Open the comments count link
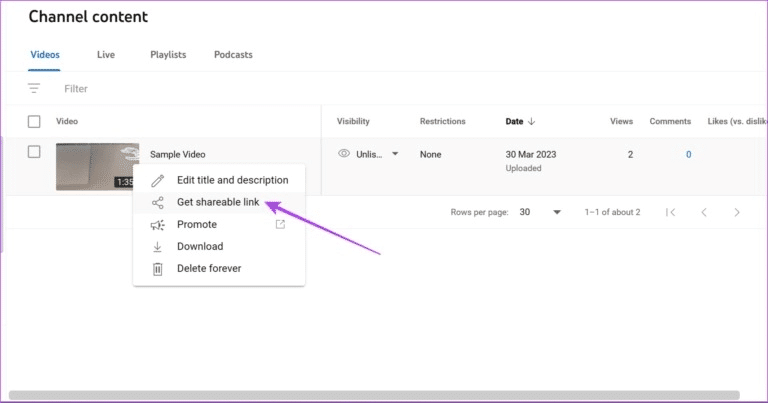The height and width of the screenshot is (403, 768). [687, 154]
